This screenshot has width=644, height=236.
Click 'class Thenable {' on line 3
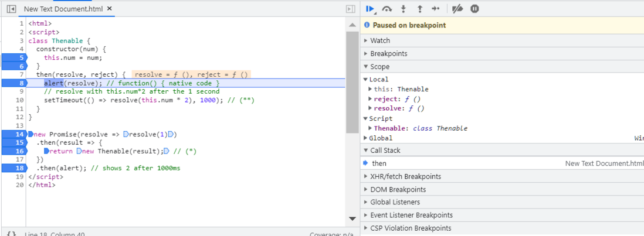click(59, 40)
